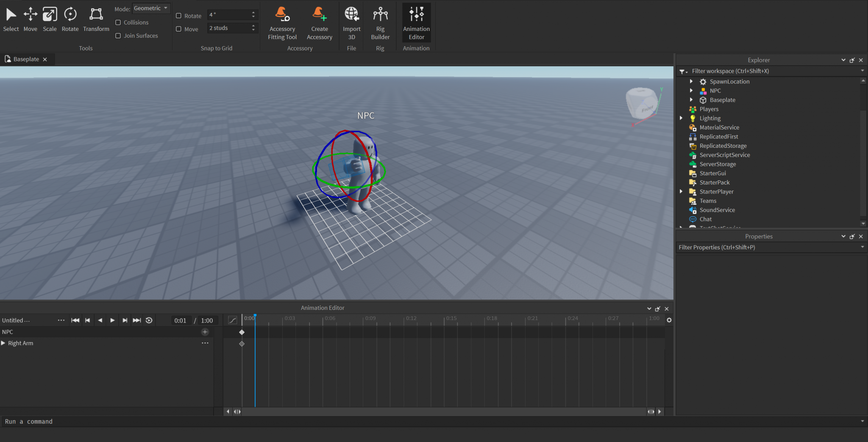Check the Rotate snap checkbox
Image resolution: width=868 pixels, height=442 pixels.
click(179, 15)
